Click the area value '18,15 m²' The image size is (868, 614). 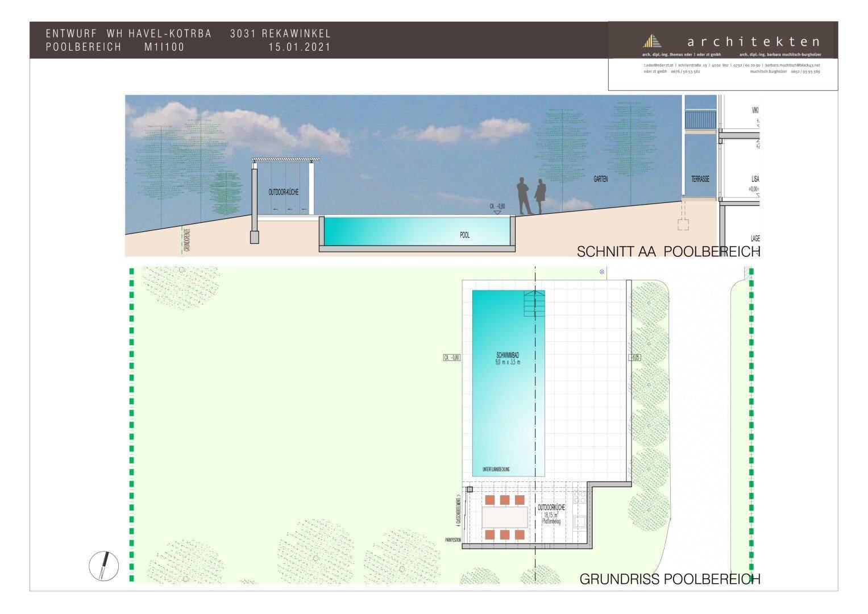tap(551, 514)
